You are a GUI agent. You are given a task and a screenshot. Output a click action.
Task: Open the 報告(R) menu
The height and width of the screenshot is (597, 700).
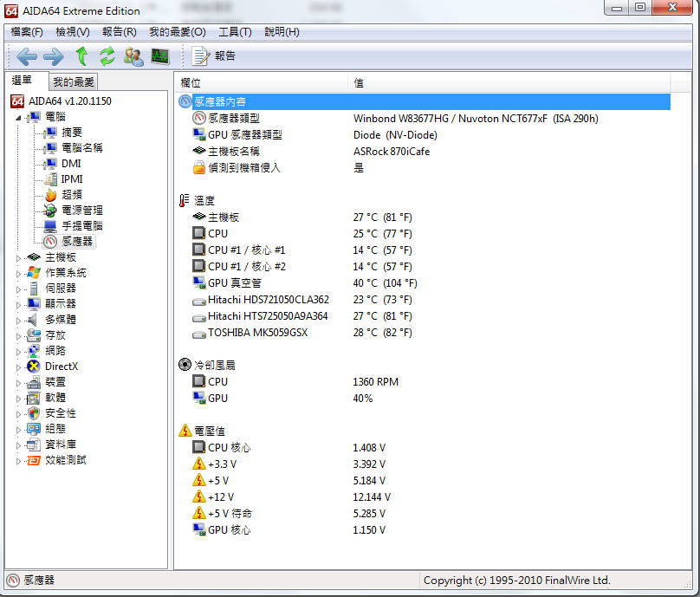click(x=120, y=32)
